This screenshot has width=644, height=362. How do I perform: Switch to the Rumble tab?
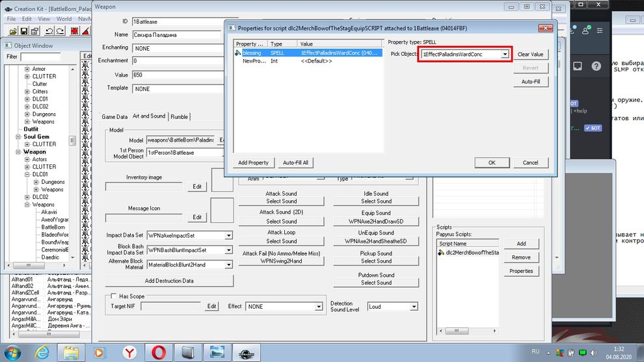click(x=179, y=117)
